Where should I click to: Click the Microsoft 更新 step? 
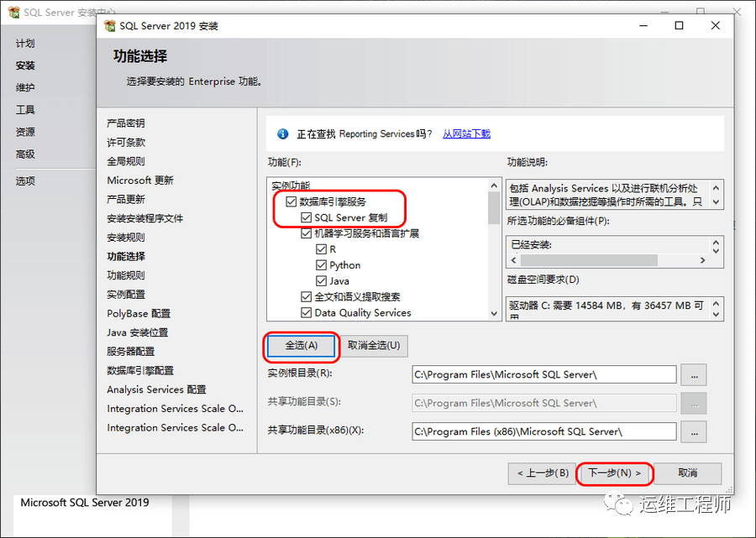[x=140, y=180]
